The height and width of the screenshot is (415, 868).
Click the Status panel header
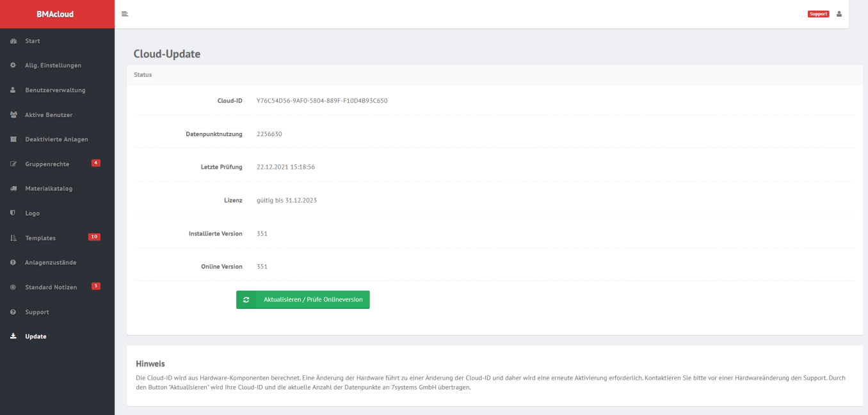click(x=495, y=75)
